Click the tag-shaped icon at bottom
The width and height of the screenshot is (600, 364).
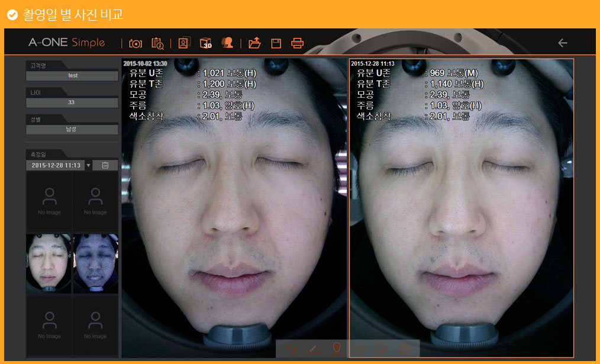360,349
